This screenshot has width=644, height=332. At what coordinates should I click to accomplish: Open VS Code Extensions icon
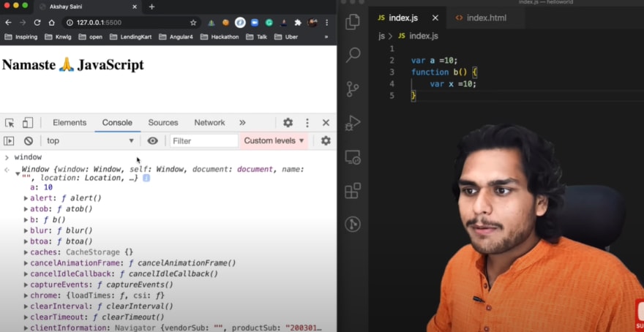pyautogui.click(x=353, y=191)
